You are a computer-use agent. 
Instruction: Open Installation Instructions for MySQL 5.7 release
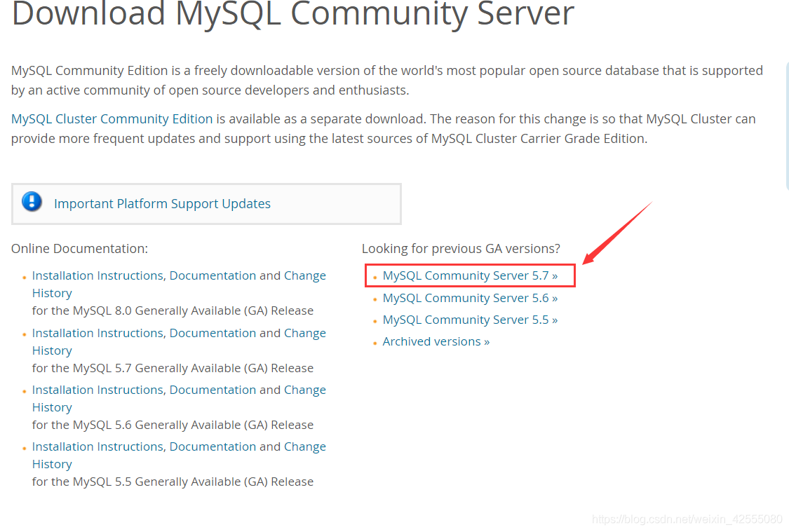pos(97,333)
